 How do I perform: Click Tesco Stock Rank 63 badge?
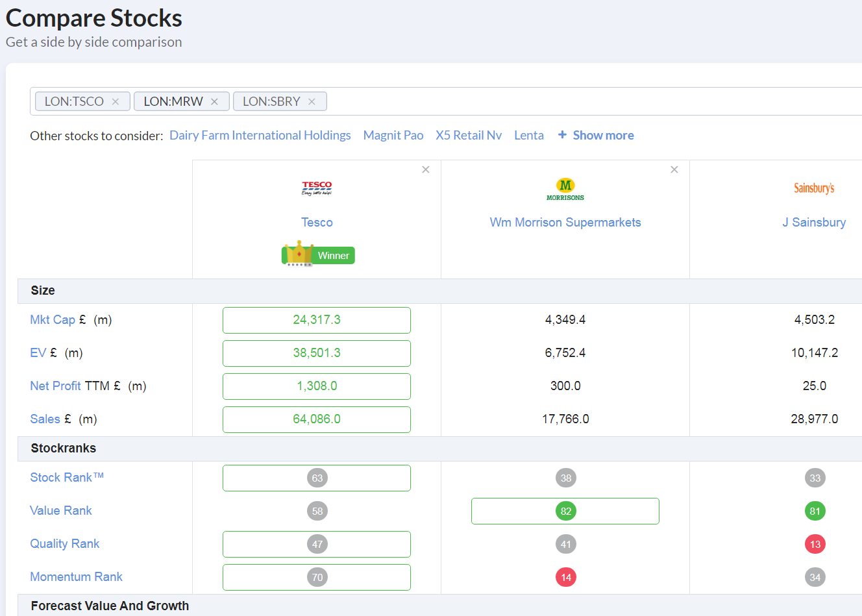coord(317,478)
